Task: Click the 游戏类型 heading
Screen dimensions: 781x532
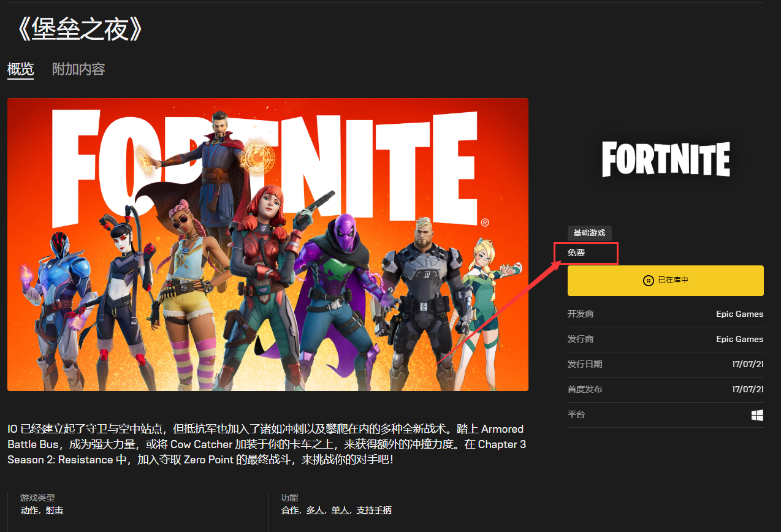Action: pyautogui.click(x=37, y=498)
